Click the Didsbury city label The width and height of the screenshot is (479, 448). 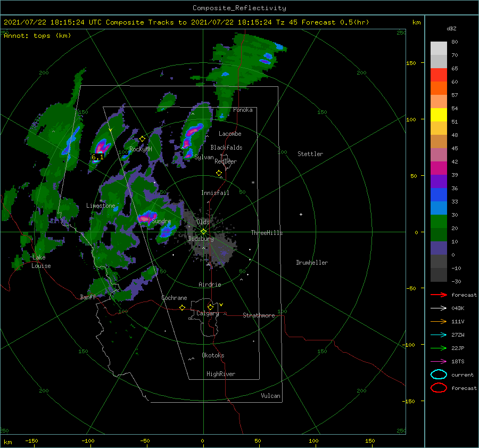tap(201, 239)
